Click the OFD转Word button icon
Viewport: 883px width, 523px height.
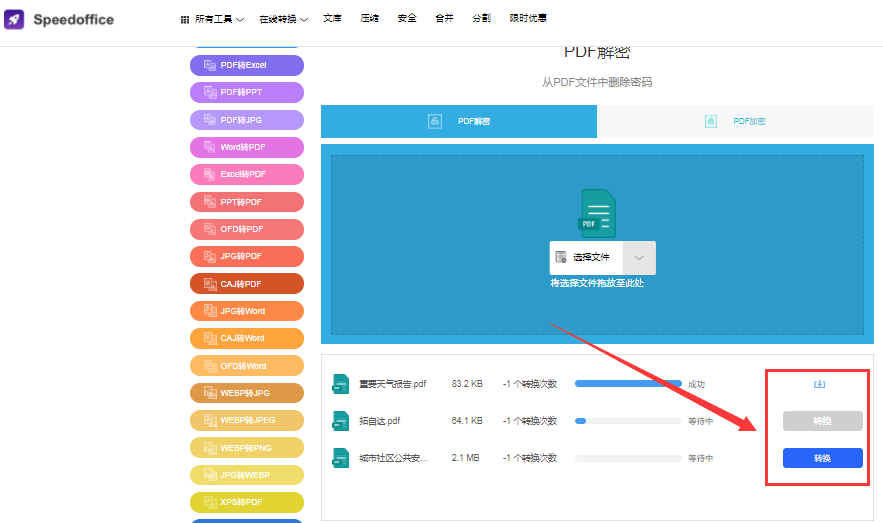pyautogui.click(x=210, y=366)
